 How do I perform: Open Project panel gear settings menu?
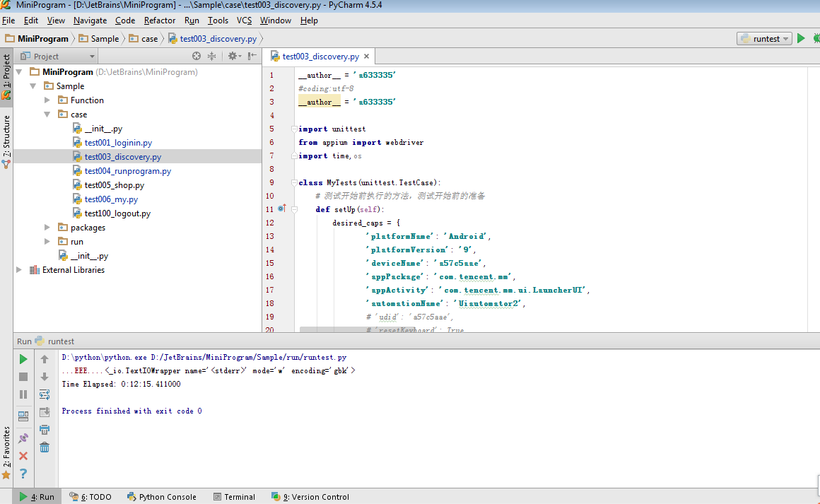(x=234, y=56)
